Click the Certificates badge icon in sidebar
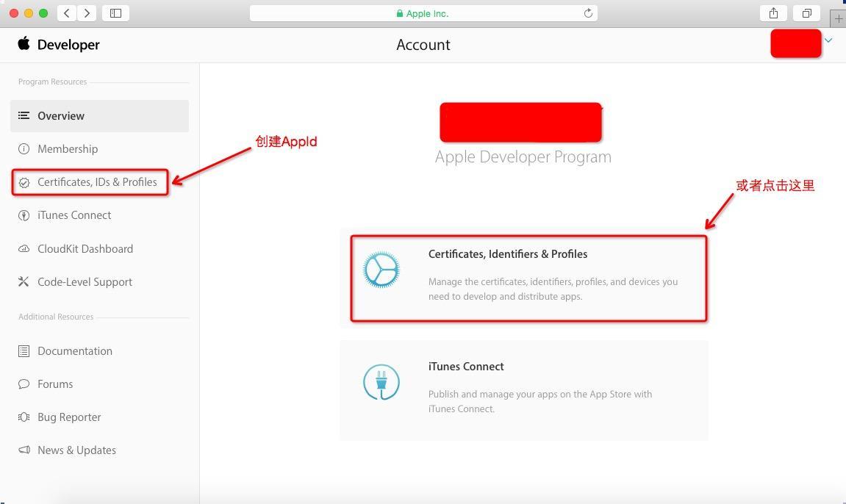The height and width of the screenshot is (504, 846). [24, 183]
